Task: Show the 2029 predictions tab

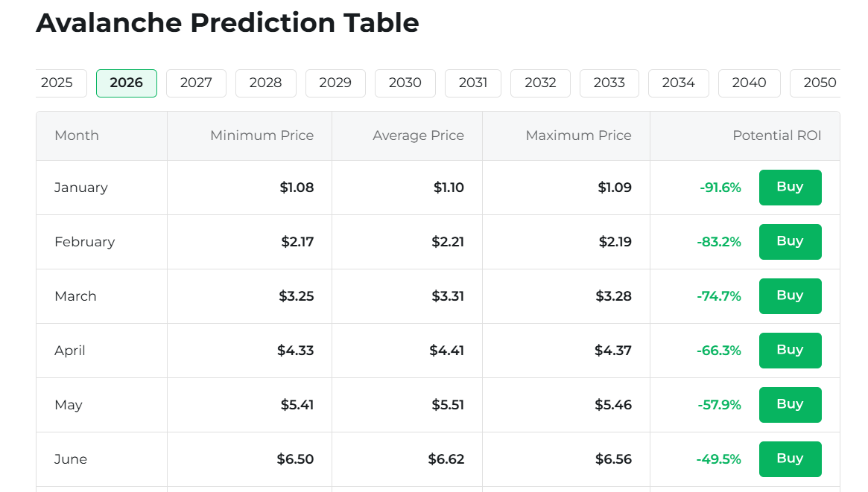Action: (x=335, y=83)
